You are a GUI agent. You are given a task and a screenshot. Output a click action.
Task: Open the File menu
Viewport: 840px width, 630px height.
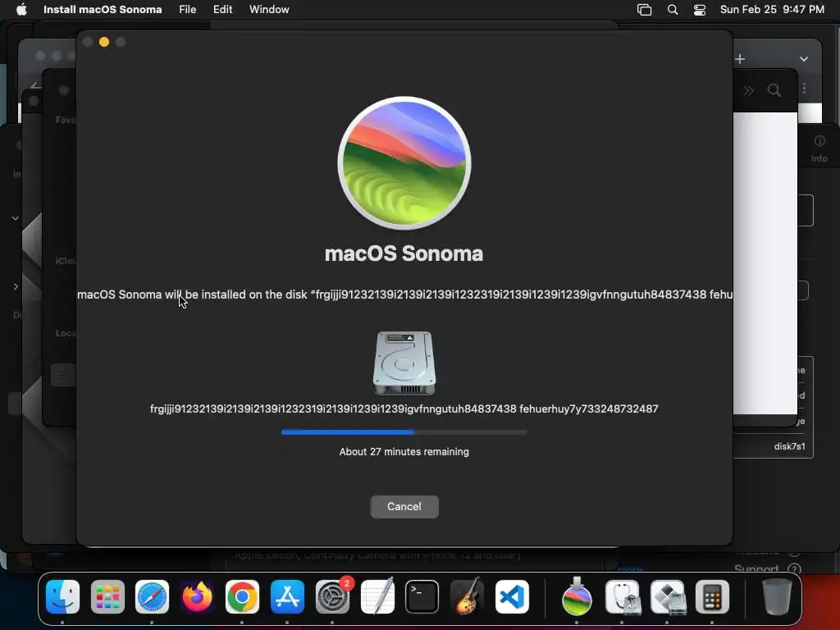click(188, 10)
